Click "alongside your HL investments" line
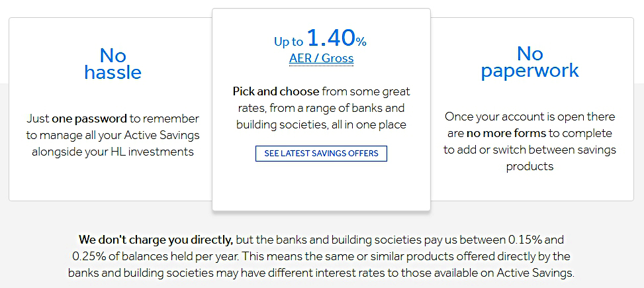 pyautogui.click(x=113, y=152)
